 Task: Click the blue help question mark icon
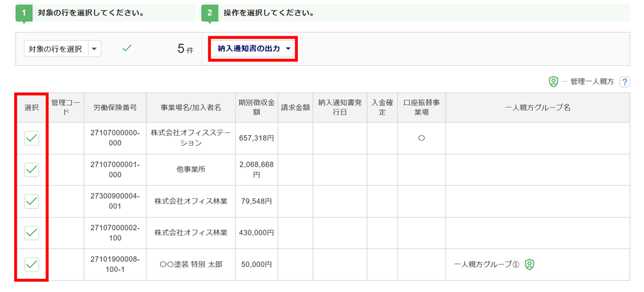coord(625,82)
